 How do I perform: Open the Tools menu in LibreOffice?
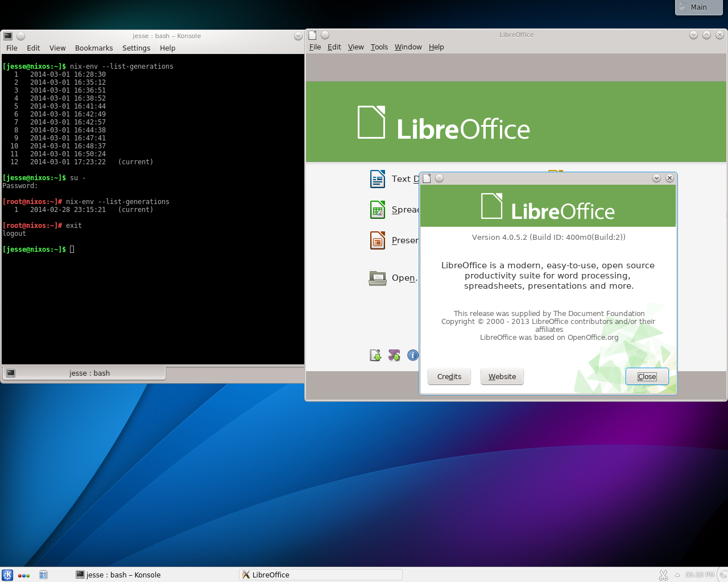(379, 47)
